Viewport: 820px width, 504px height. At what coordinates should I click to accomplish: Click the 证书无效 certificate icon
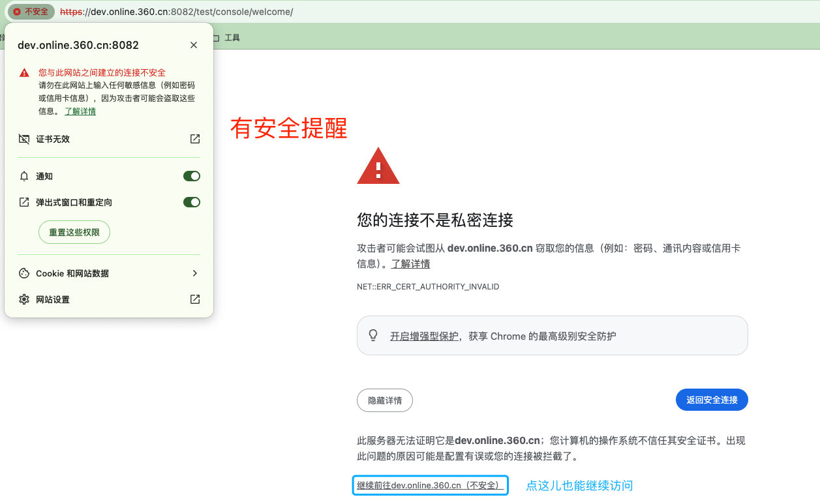pos(24,139)
